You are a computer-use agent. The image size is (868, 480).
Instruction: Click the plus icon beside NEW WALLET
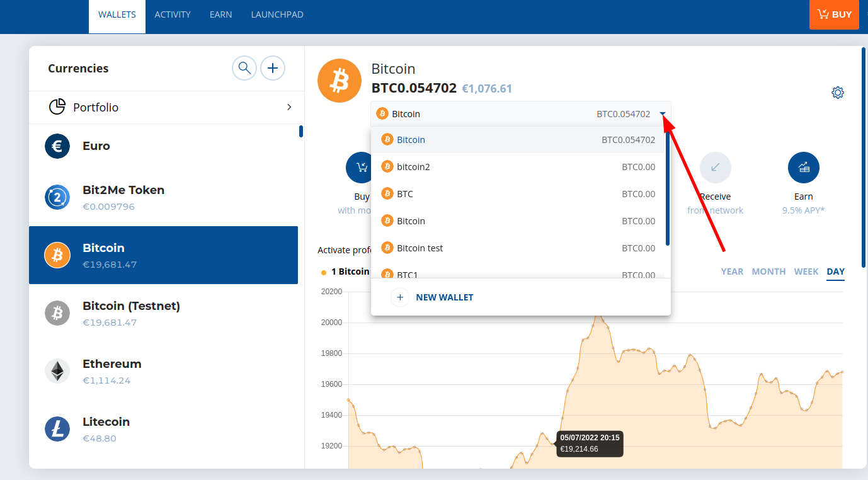400,297
